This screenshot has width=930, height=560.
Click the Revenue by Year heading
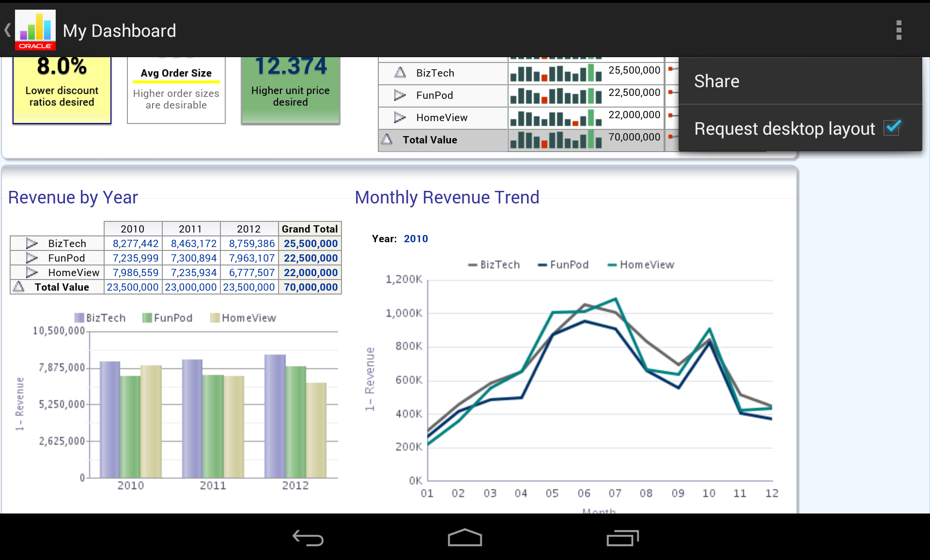click(x=73, y=197)
